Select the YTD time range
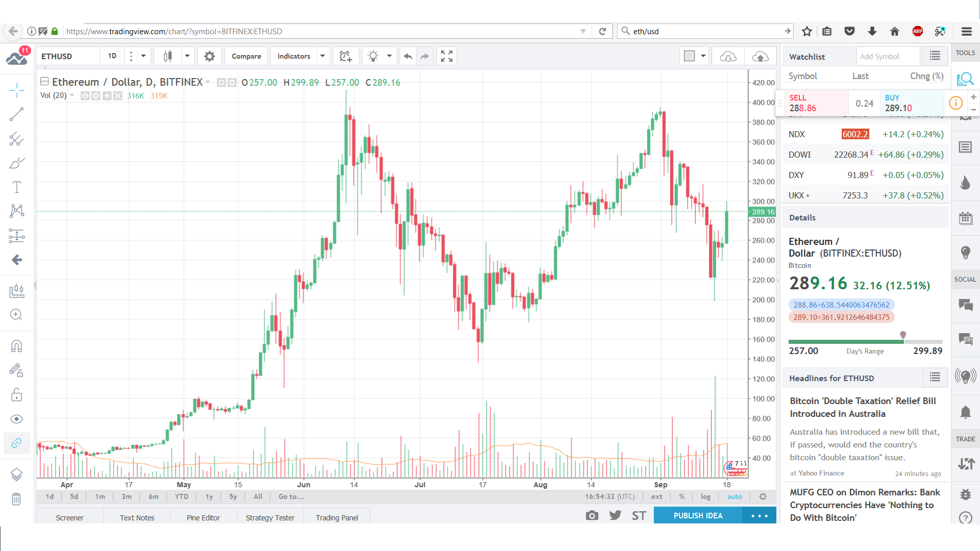The image size is (980, 551). (182, 496)
